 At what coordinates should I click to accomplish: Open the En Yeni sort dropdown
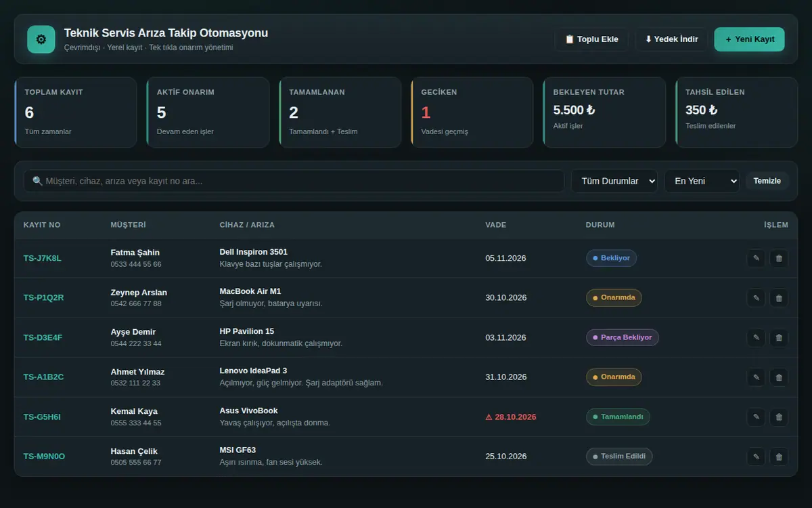pos(702,181)
